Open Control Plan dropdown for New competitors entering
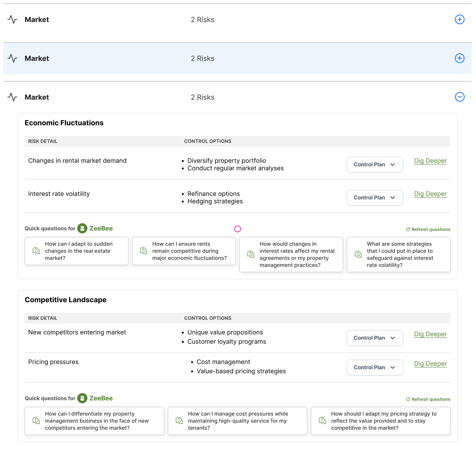Viewport: 476px width, 460px height. (374, 338)
